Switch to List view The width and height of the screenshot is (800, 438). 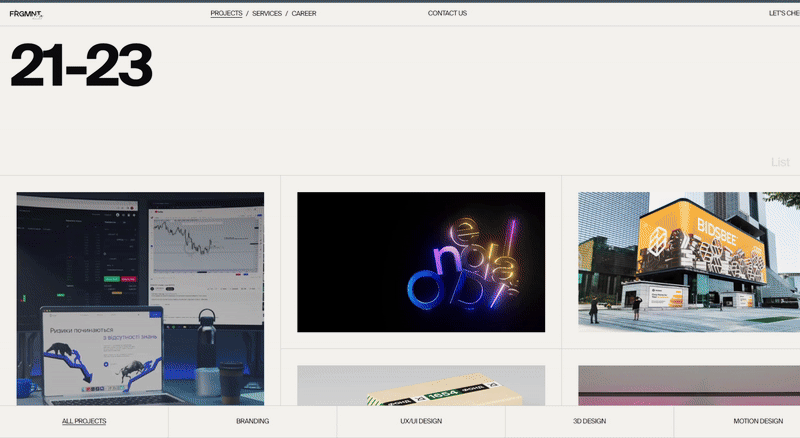point(780,162)
